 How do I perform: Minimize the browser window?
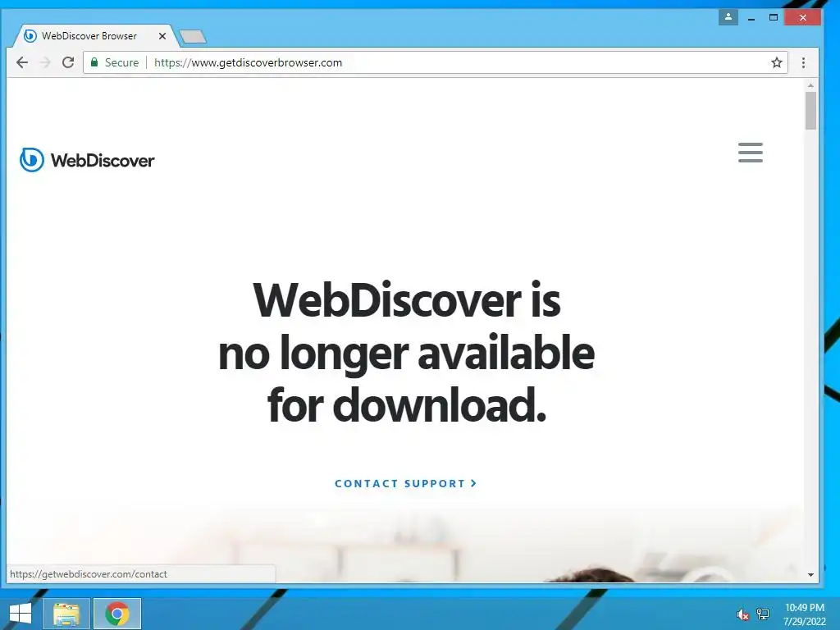point(751,18)
